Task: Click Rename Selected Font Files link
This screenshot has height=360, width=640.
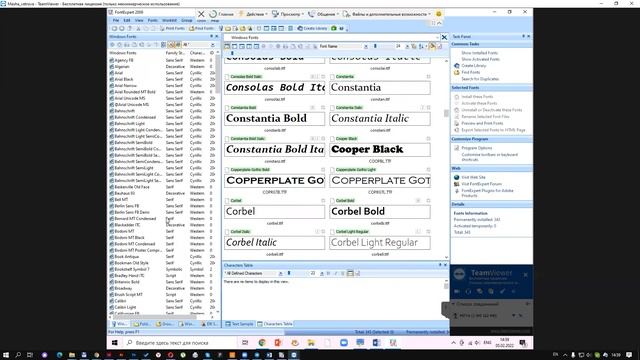Action: 485,117
